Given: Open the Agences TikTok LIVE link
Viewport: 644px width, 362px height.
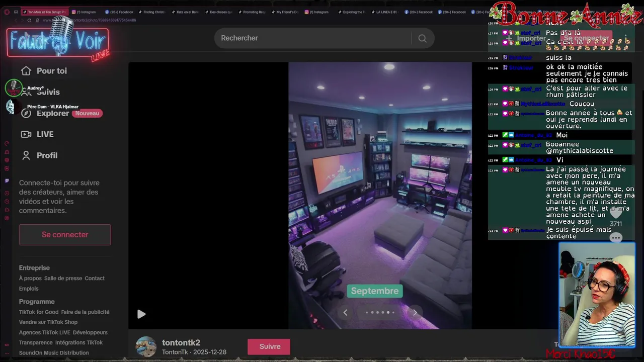Looking at the screenshot, I should tap(45, 332).
